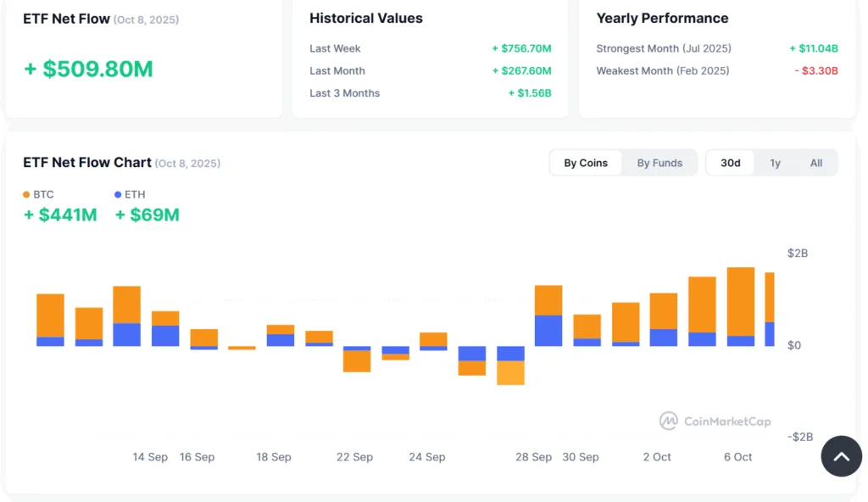The image size is (868, 502).
Task: Click the ETF Net Flow Chart title
Action: (x=87, y=163)
